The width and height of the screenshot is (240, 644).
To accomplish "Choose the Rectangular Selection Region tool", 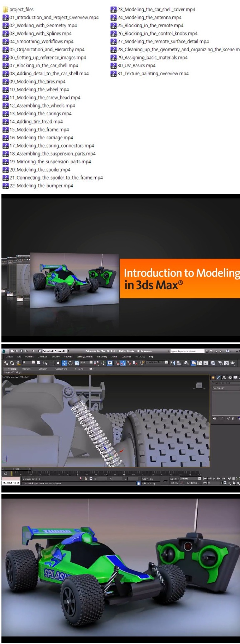I will [51, 363].
